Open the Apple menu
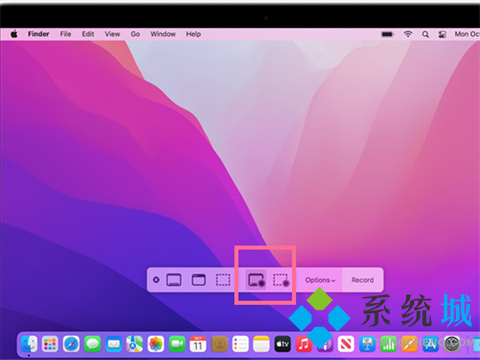 14,34
